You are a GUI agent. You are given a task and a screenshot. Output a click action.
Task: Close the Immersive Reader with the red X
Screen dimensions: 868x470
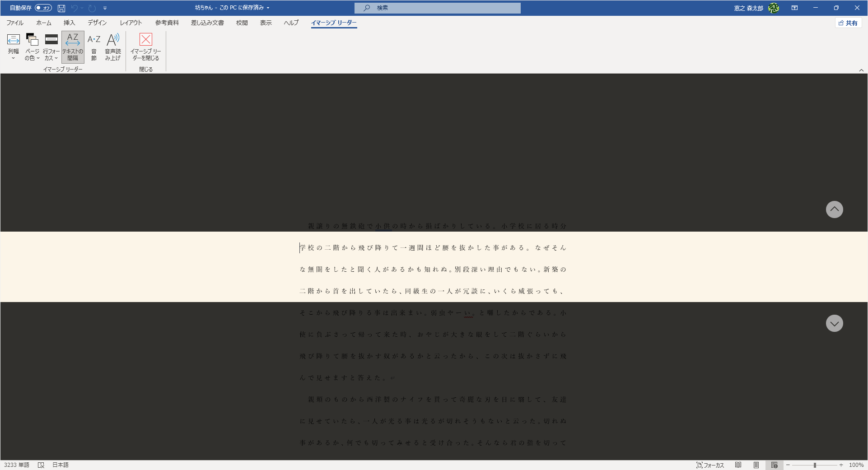(145, 47)
